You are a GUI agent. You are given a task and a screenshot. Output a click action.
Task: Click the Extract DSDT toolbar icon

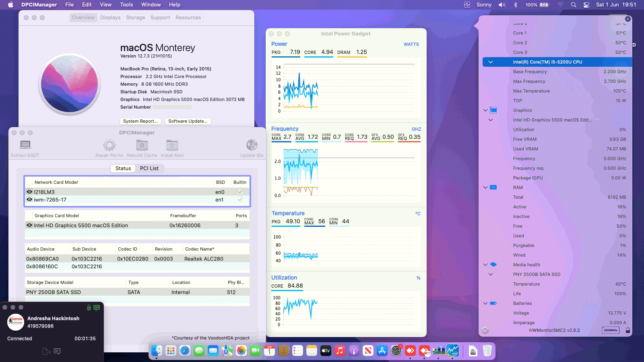click(x=25, y=145)
